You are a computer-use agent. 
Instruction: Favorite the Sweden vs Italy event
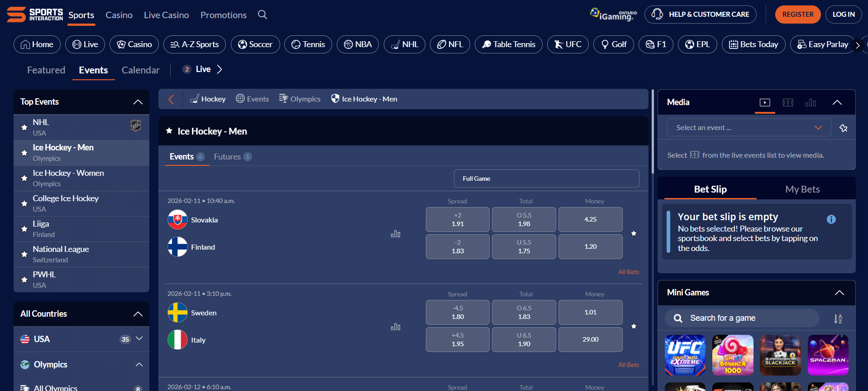(x=634, y=326)
